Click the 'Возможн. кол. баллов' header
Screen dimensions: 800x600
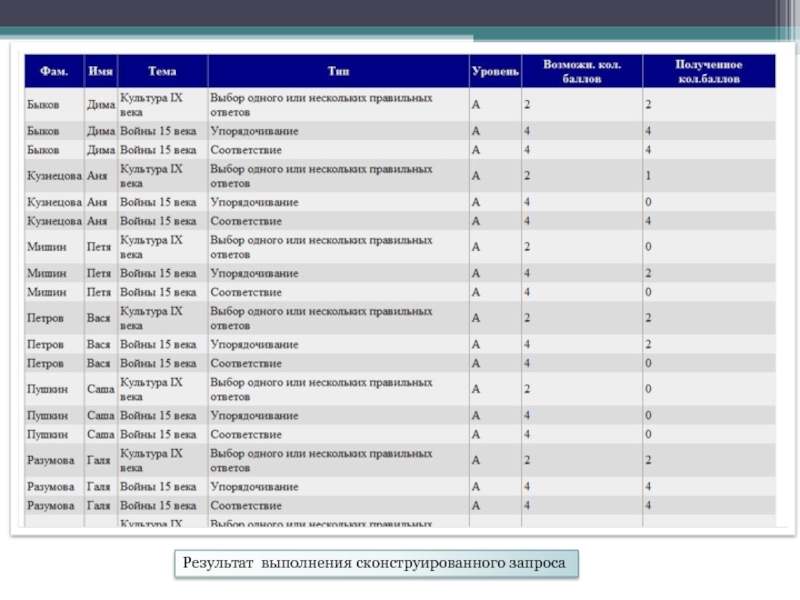(581, 71)
